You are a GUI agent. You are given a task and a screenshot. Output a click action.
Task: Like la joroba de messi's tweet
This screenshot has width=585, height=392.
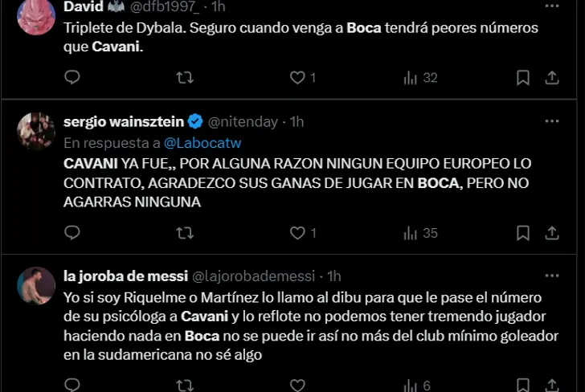coord(297,386)
